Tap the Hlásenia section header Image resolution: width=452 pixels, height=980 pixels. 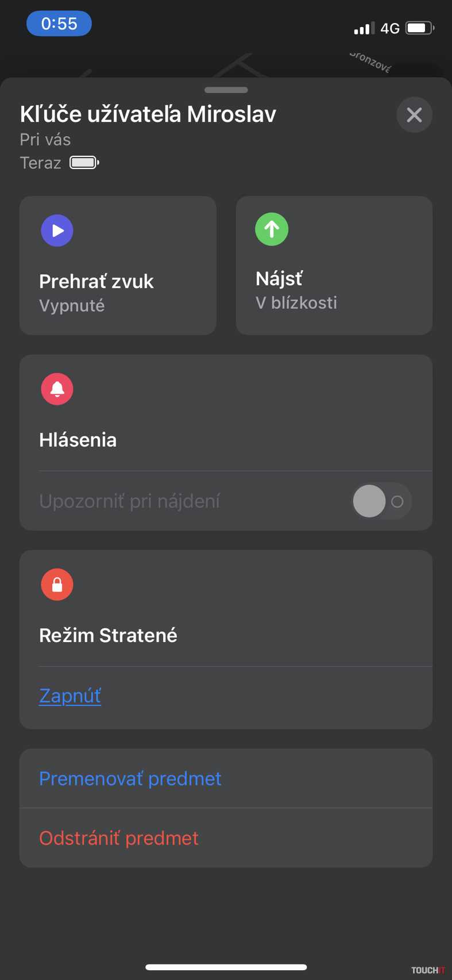point(78,440)
